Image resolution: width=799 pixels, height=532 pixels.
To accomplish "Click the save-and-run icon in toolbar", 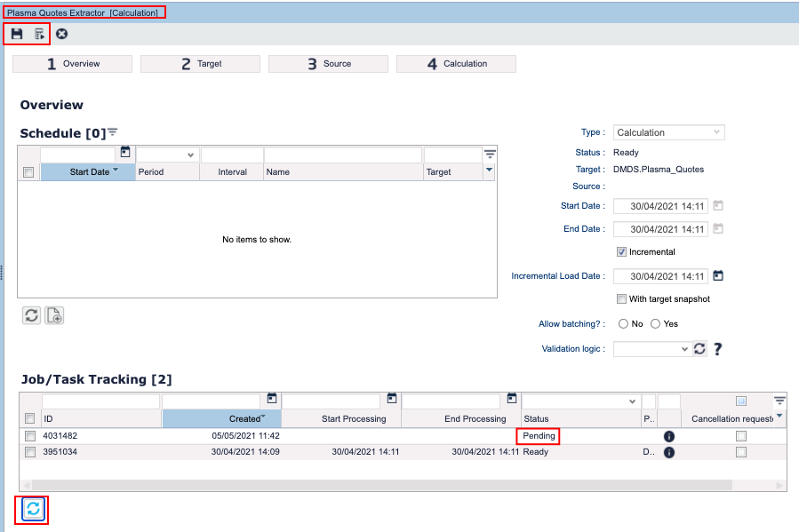I will pos(39,34).
